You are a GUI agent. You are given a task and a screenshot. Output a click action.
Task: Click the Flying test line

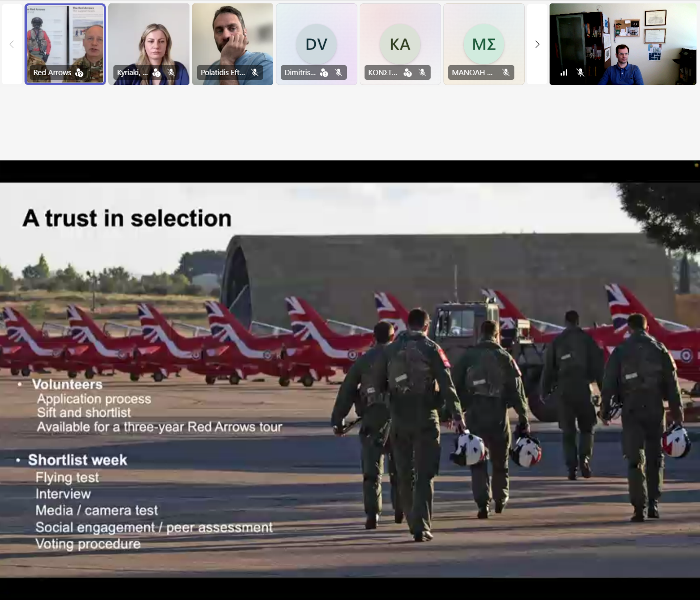coord(67,478)
